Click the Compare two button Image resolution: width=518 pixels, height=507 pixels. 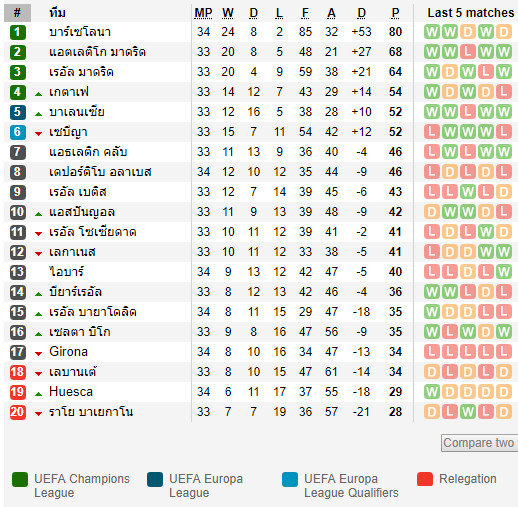[x=480, y=443]
